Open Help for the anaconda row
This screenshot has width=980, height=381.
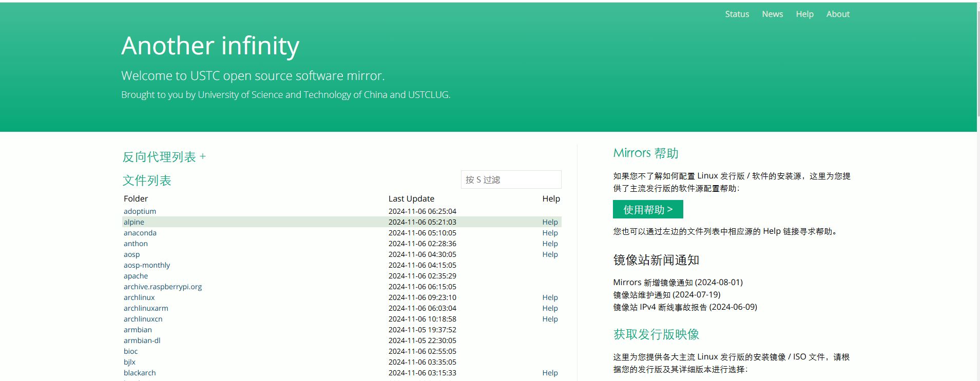click(x=550, y=233)
